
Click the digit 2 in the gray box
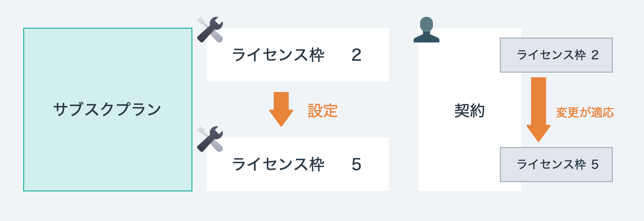[595, 55]
